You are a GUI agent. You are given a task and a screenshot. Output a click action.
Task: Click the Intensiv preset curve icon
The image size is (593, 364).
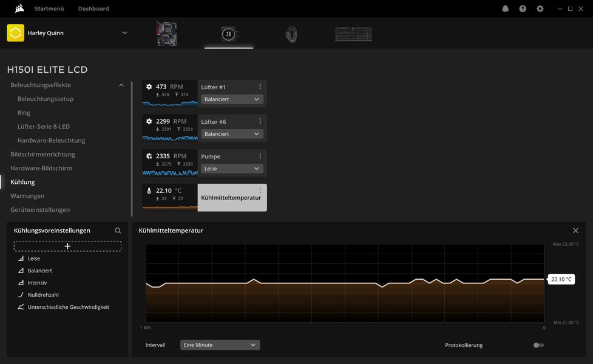click(x=21, y=283)
